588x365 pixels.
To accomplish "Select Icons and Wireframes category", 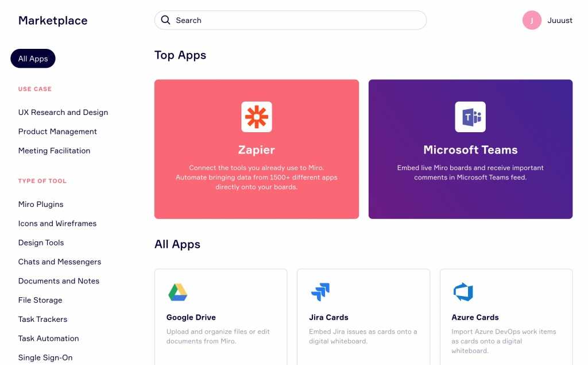I will coord(57,224).
